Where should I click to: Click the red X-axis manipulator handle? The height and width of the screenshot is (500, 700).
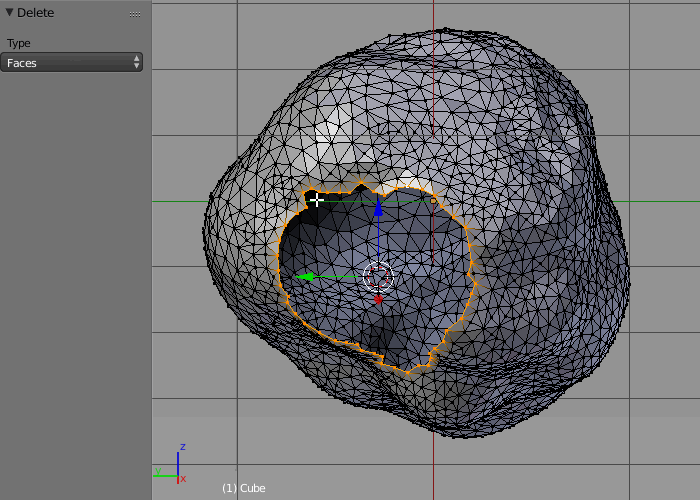pyautogui.click(x=378, y=299)
